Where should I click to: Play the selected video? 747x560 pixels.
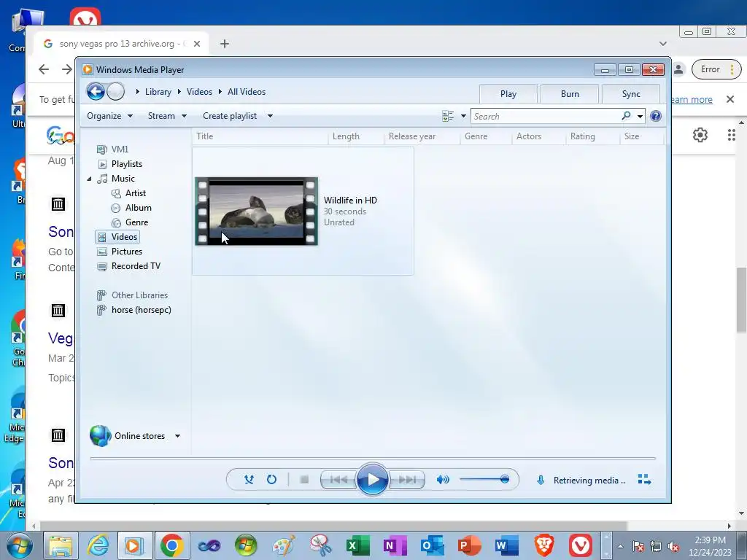point(372,480)
